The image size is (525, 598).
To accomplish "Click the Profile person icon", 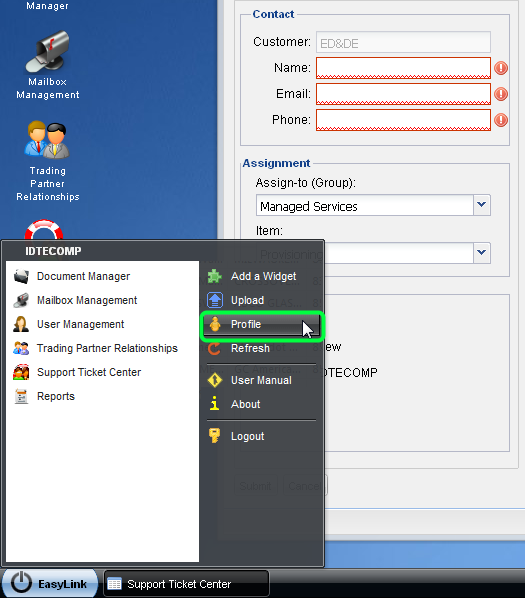I will pos(215,324).
